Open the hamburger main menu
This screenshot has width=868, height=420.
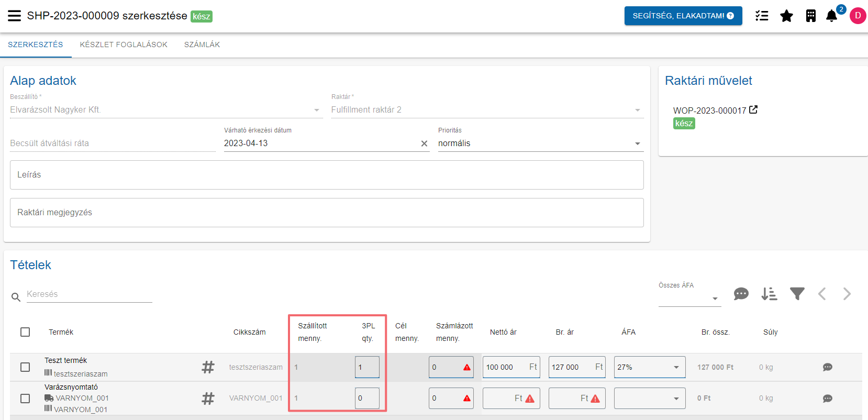(x=15, y=16)
